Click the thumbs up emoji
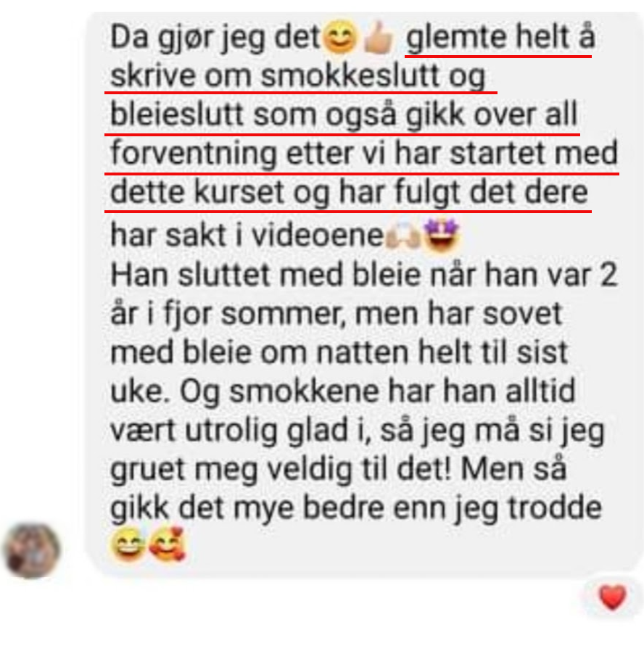The height and width of the screenshot is (651, 644). (379, 38)
